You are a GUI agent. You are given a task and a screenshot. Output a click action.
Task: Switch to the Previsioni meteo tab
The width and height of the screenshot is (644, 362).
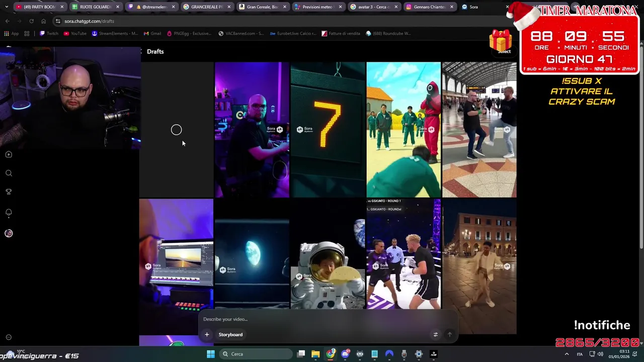coord(318,7)
